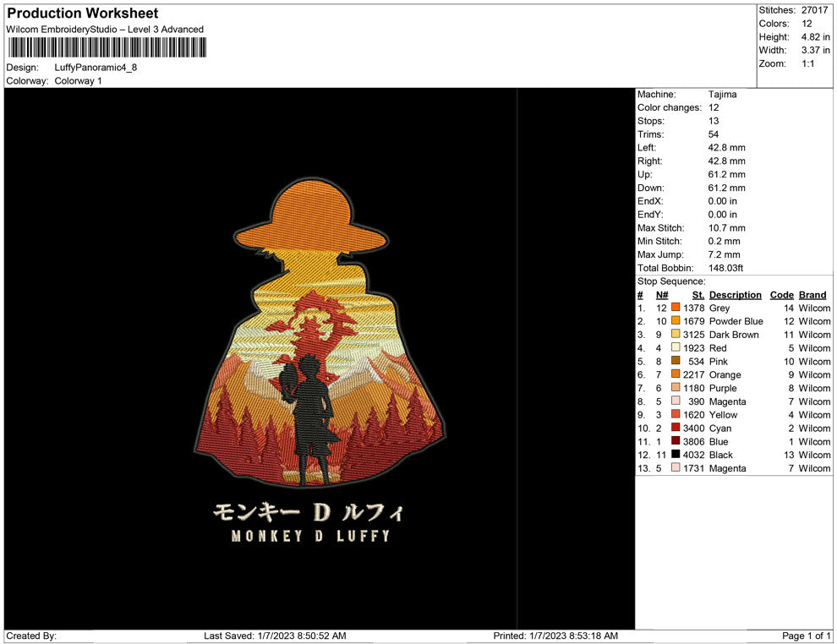Click the color swatch for 3125 Dark Brown
Screen dimensions: 837x644
676,334
